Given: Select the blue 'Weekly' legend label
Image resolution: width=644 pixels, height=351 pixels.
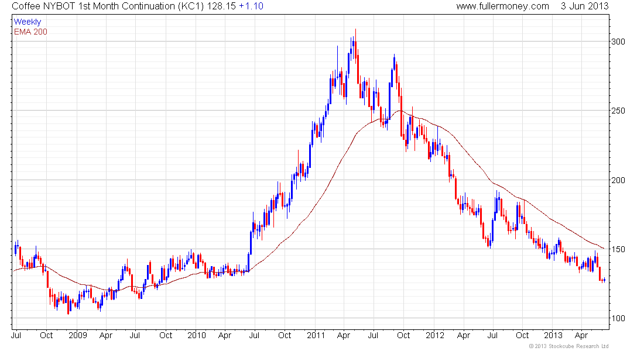Looking at the screenshot, I should coord(28,22).
